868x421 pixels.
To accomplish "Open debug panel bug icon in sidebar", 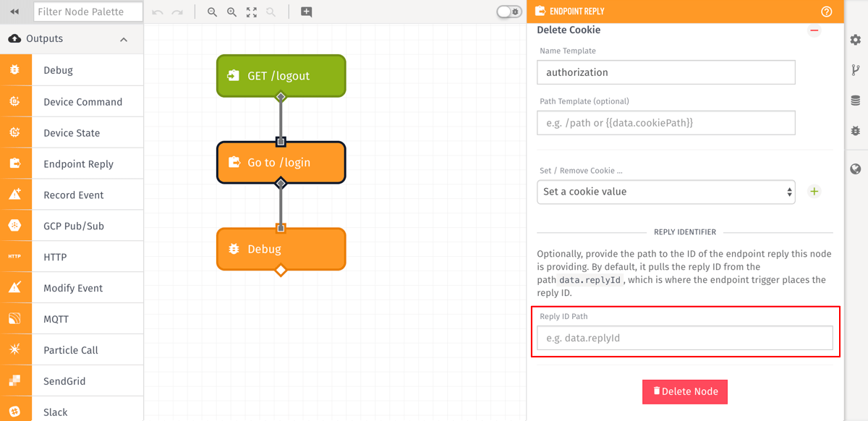I will (x=856, y=131).
